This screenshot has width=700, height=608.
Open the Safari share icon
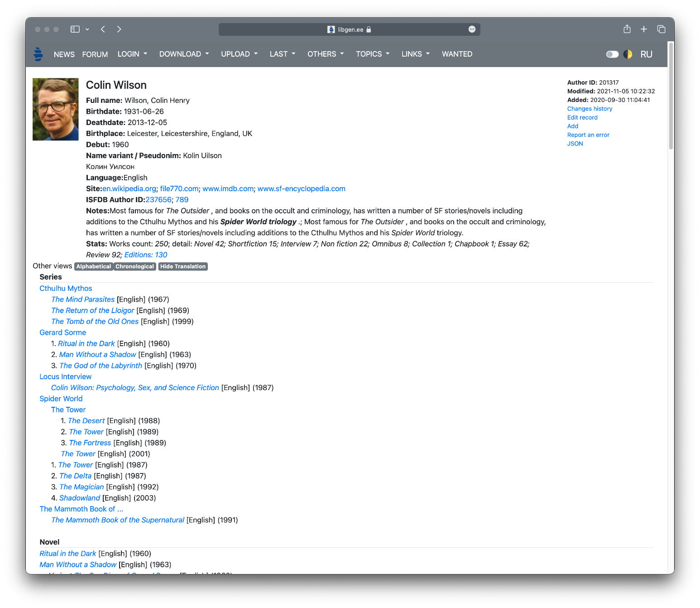coord(627,29)
